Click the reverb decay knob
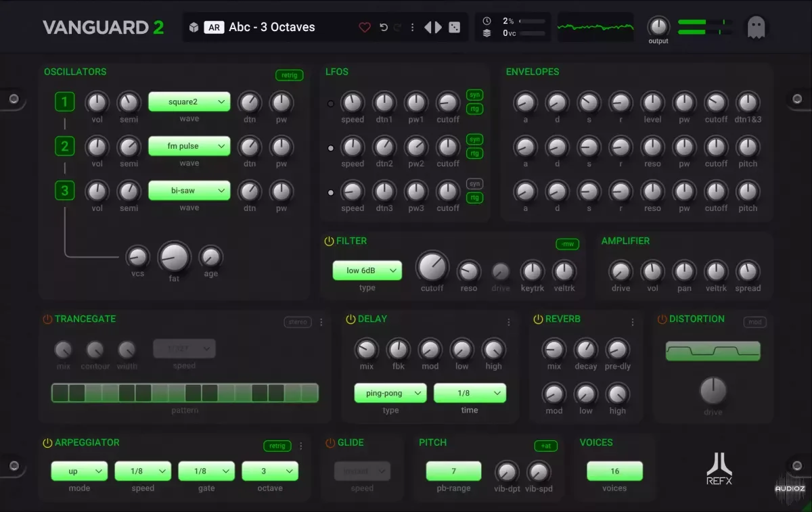This screenshot has width=812, height=512. point(586,350)
